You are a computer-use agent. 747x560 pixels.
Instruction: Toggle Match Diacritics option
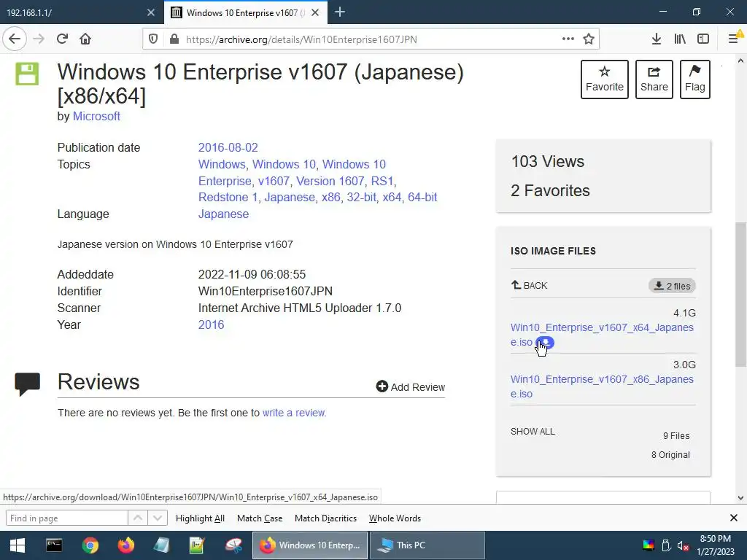[x=325, y=518]
